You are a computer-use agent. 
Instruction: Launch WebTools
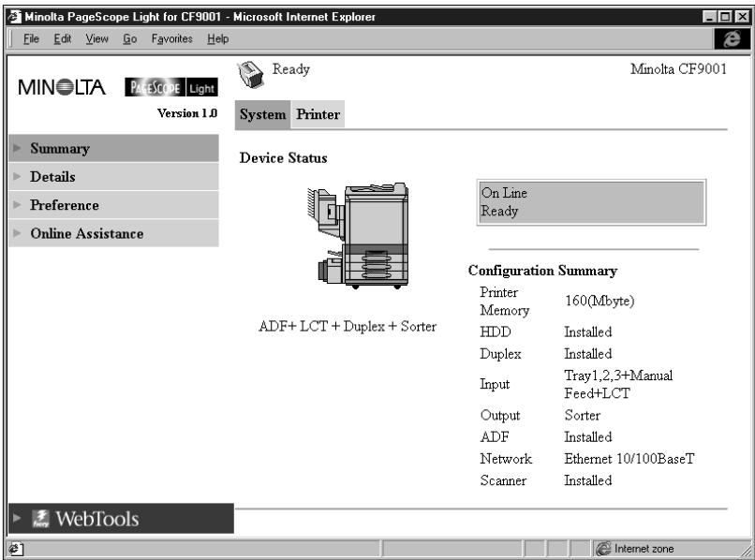tap(122, 518)
